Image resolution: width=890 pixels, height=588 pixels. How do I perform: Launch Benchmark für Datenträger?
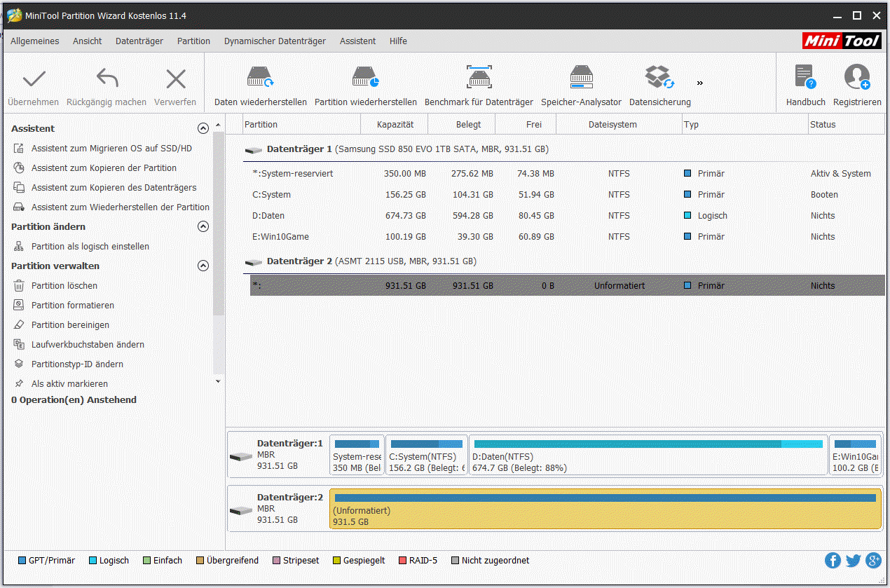(x=479, y=77)
